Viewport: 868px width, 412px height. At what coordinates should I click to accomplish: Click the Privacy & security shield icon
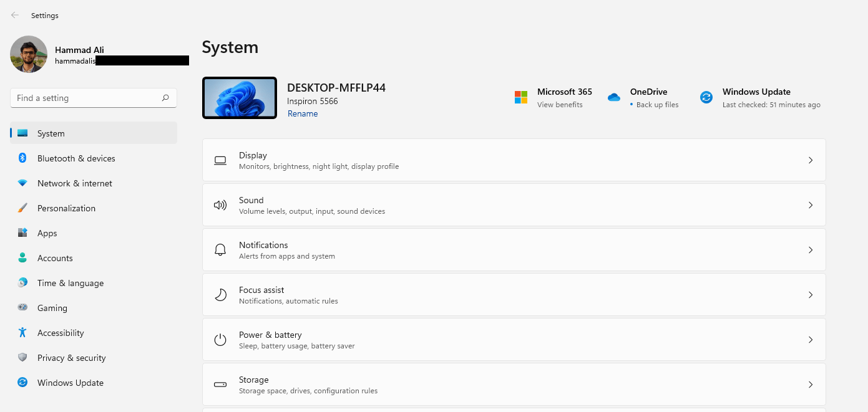pos(22,358)
